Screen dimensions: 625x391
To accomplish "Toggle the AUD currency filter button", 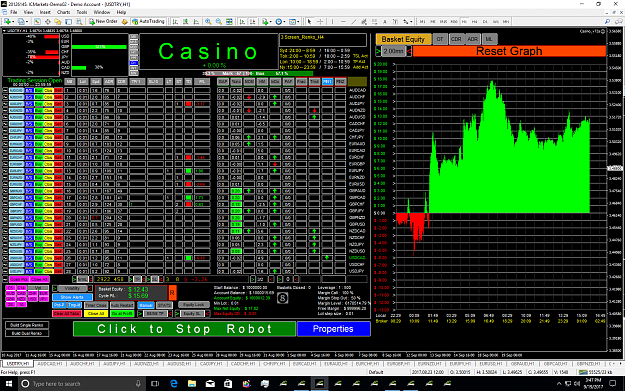I will point(10,293).
